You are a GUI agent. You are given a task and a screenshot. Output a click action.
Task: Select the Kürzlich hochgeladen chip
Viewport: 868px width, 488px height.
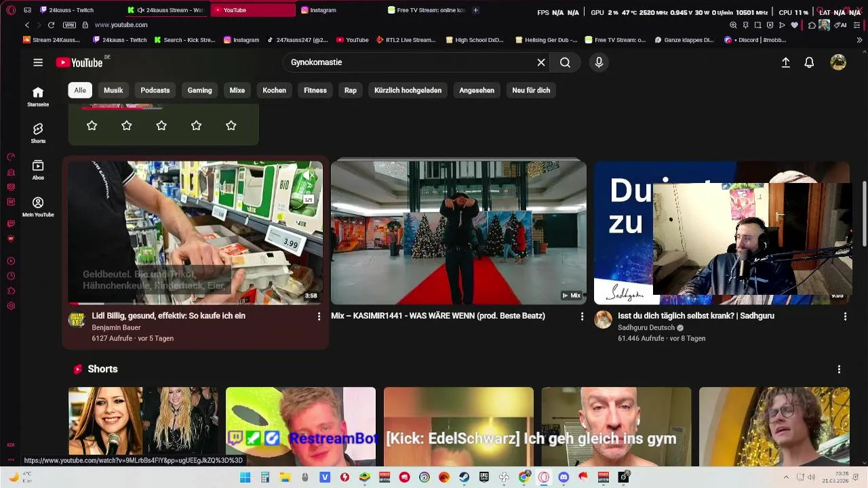click(408, 90)
